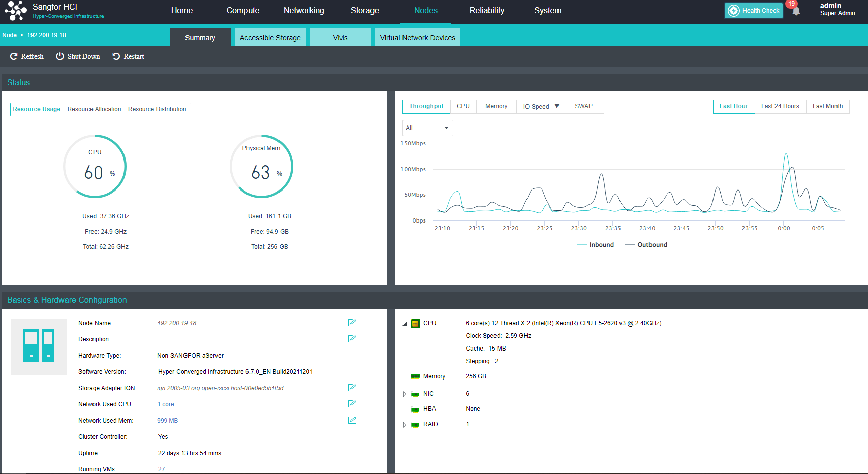
Task: Edit Network Used CPU setting
Action: pos(352,404)
